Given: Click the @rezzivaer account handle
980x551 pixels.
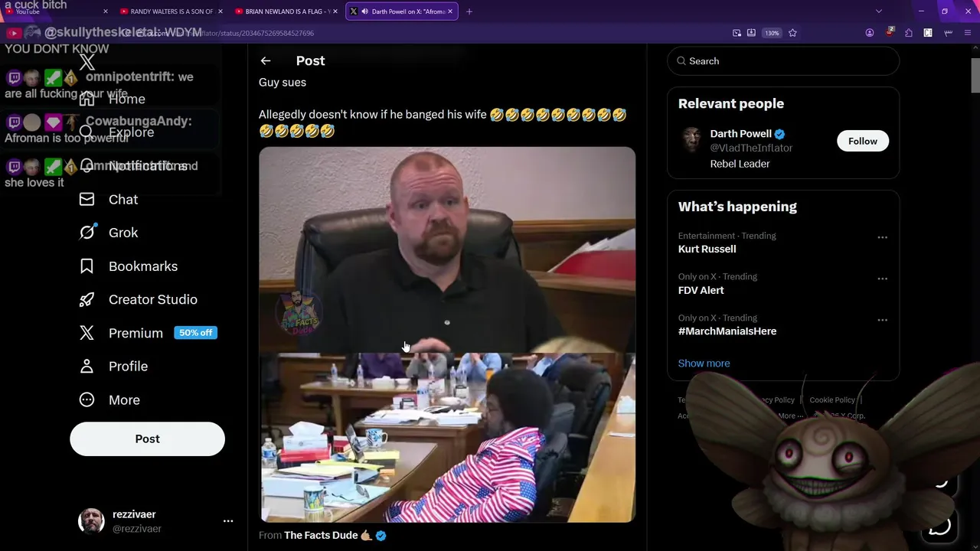Looking at the screenshot, I should (137, 529).
